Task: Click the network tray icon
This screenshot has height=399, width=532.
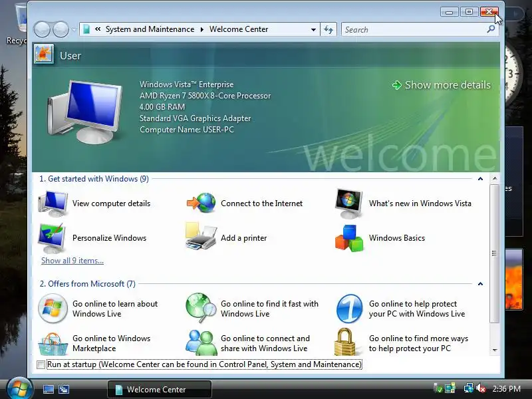Action: coord(469,388)
